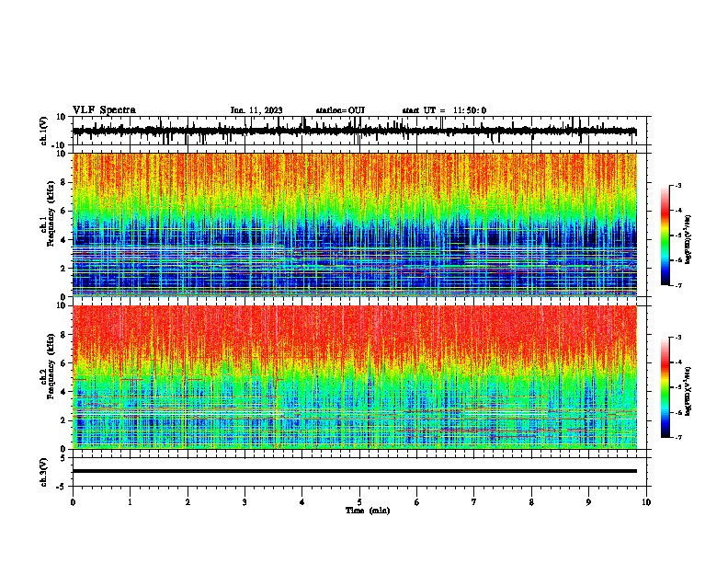
Task: Click the time axis tick label 10
Action: click(646, 502)
